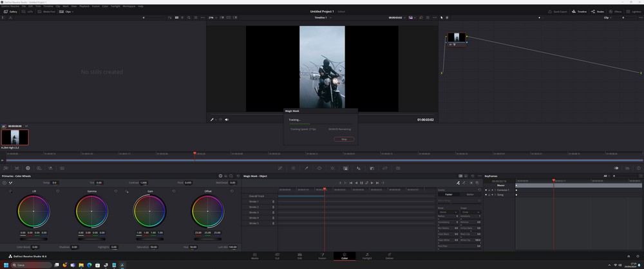Viewport: 644px width, 269px height.
Task: Click the Quick Export button
Action: click(557, 12)
